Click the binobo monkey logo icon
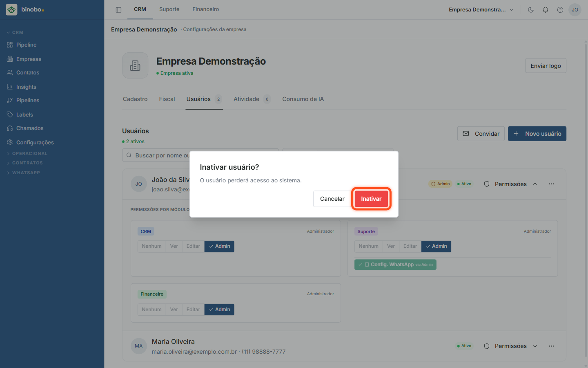 pos(11,9)
